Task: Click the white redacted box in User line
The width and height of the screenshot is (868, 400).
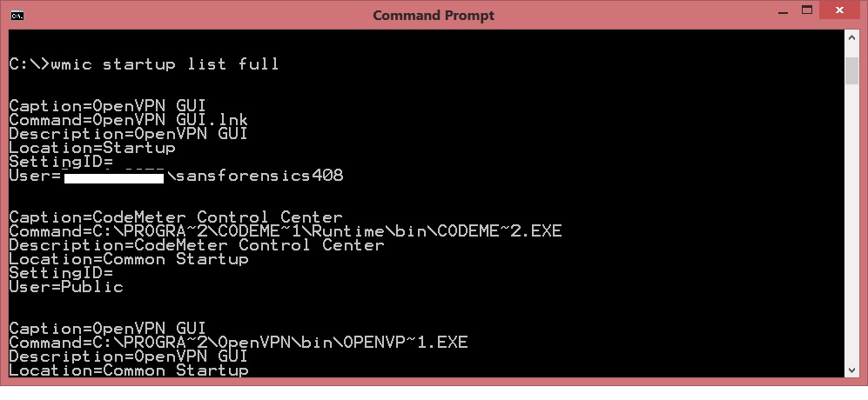Action: tap(114, 178)
